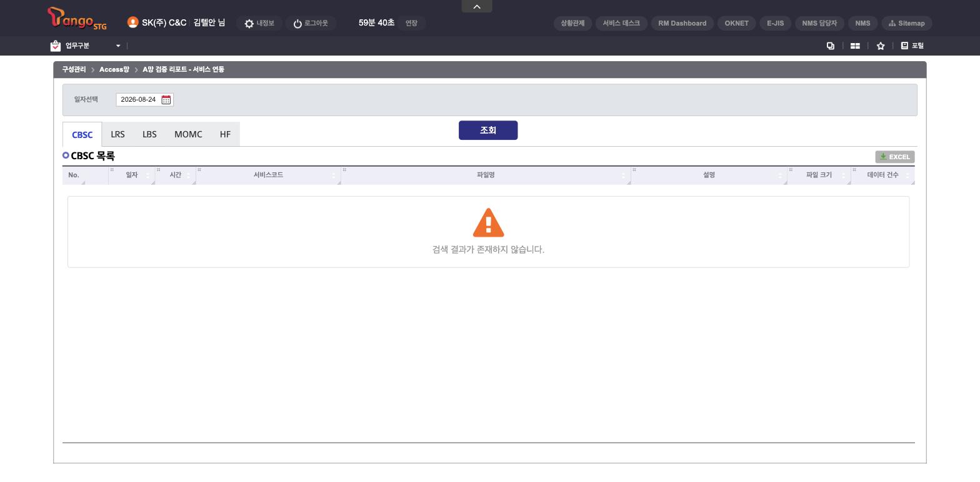Sort by 일자 column header
980x482 pixels.
(x=132, y=175)
